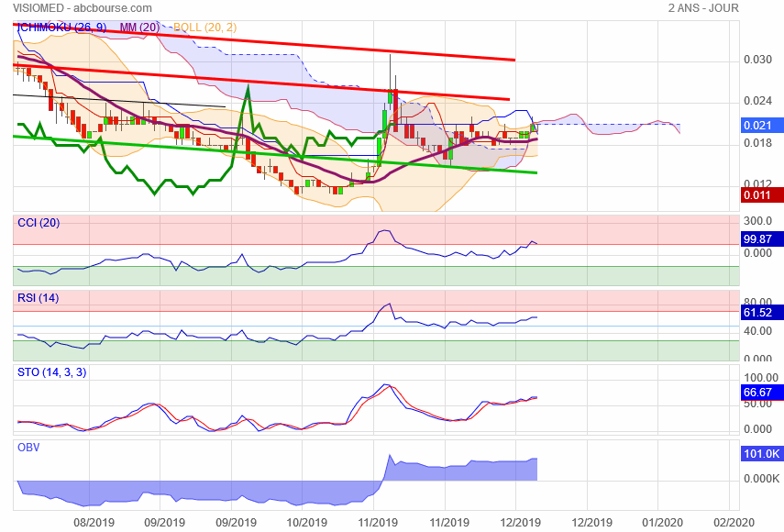Click the 2 ANS - JOUR label
Screen dimensions: 784x532
click(703, 8)
